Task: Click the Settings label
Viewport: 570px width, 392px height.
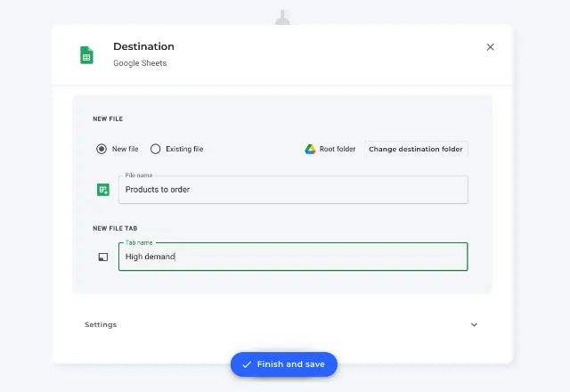Action: tap(101, 324)
